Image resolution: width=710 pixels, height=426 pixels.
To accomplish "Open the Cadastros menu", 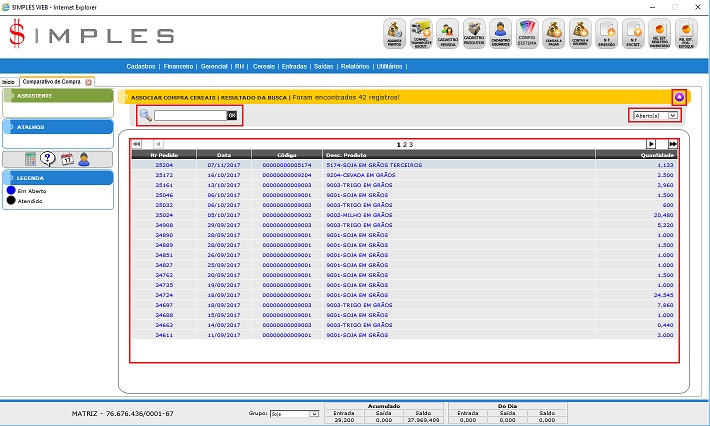I will tap(142, 65).
